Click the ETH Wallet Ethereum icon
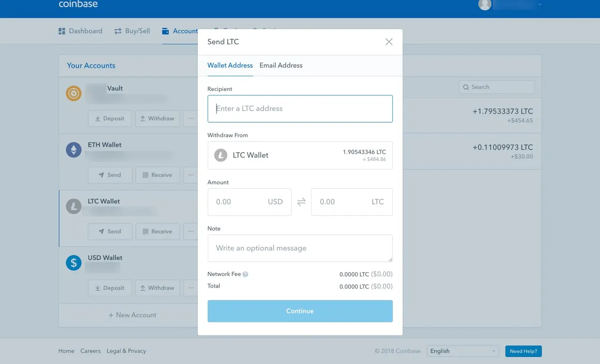This screenshot has height=364, width=600. pos(74,150)
